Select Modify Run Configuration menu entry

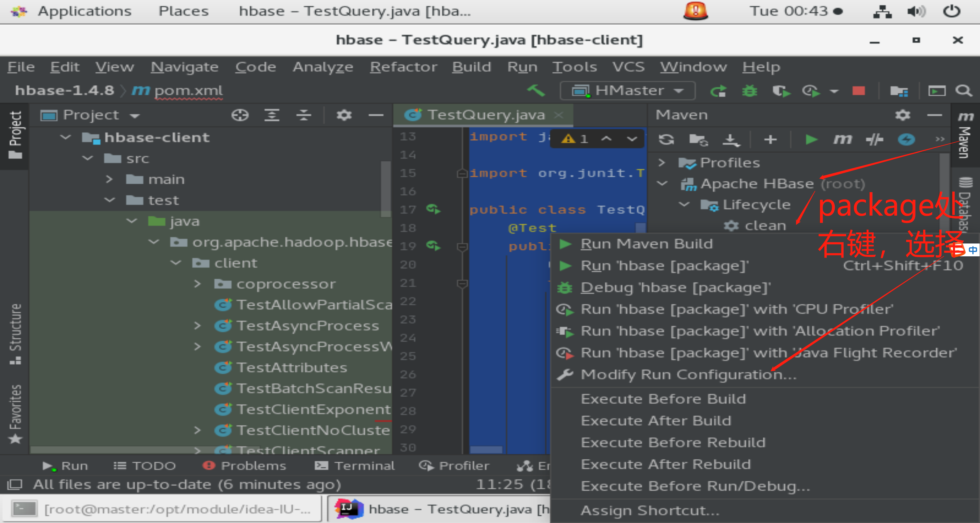click(688, 375)
